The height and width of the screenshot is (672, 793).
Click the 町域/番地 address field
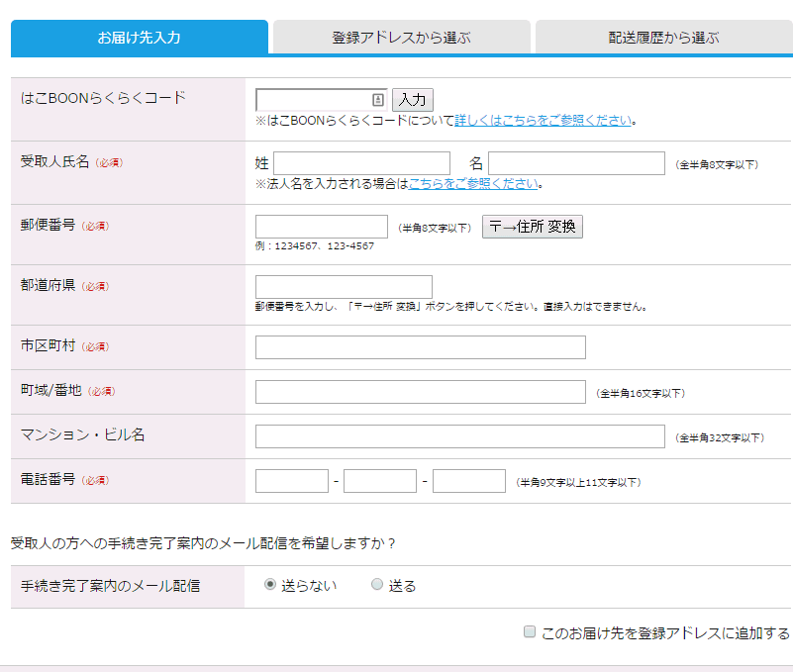pos(420,392)
